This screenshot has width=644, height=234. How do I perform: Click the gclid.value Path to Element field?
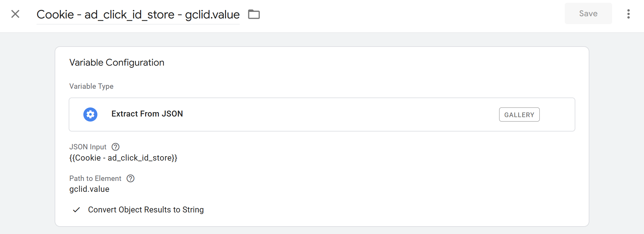[x=89, y=189]
